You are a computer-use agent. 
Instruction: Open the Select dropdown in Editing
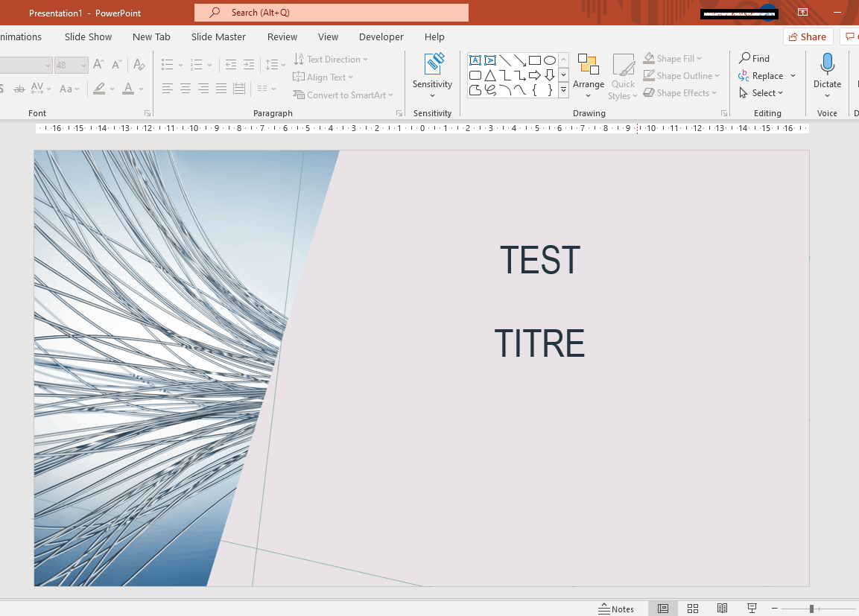pyautogui.click(x=761, y=93)
